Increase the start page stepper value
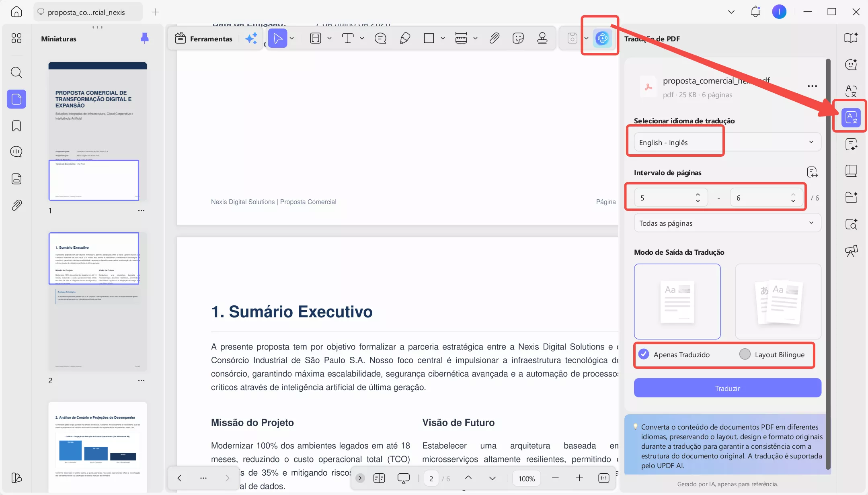This screenshot has width=868, height=495. [x=698, y=194]
